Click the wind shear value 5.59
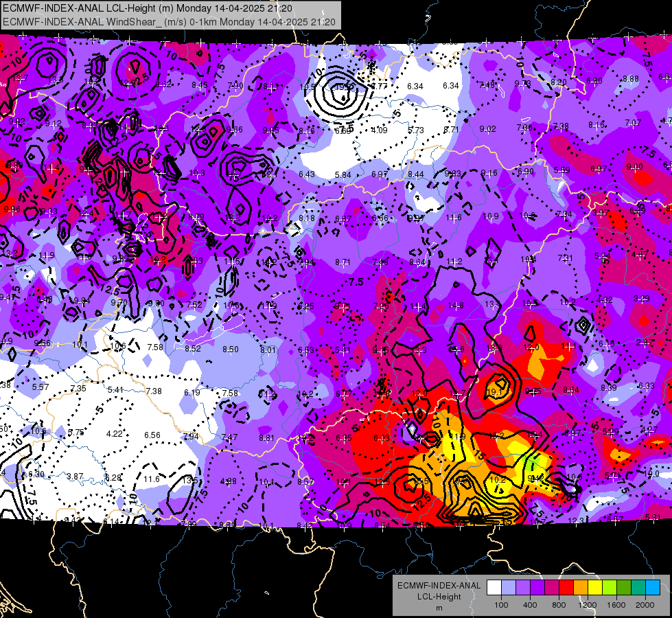Viewport: 672px width, 618px height. pos(562,170)
